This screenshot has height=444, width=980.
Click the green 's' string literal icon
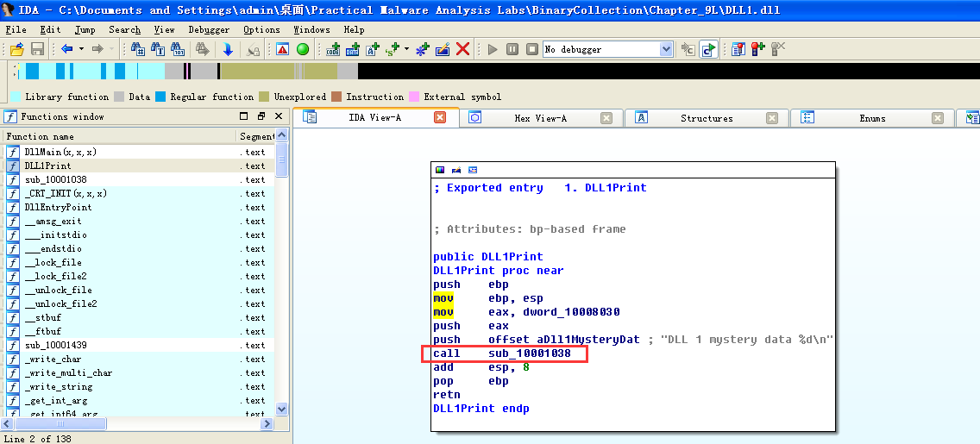pyautogui.click(x=393, y=48)
